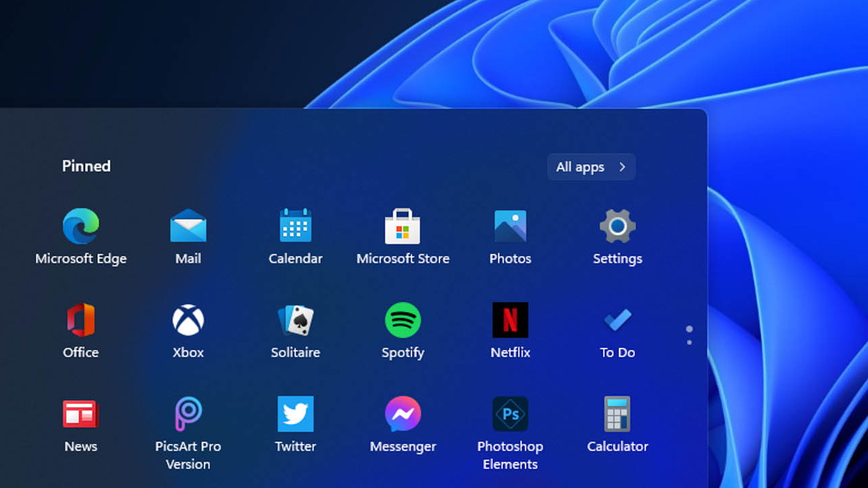Open the Calculator app
The image size is (868, 488).
tap(617, 414)
